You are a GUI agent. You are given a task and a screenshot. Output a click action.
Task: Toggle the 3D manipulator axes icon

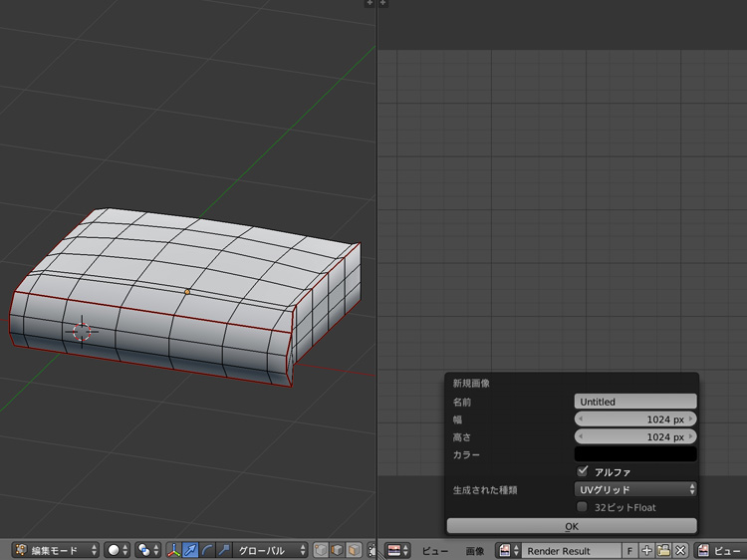pyautogui.click(x=173, y=550)
